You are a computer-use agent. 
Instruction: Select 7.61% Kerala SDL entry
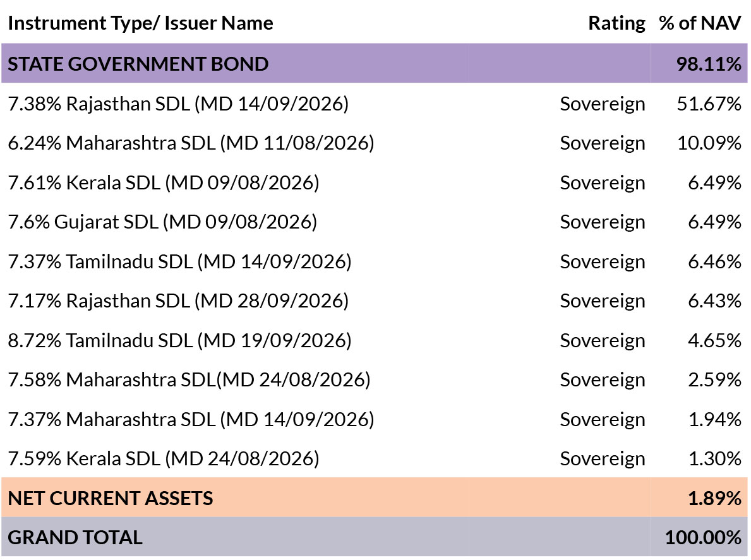click(x=164, y=183)
